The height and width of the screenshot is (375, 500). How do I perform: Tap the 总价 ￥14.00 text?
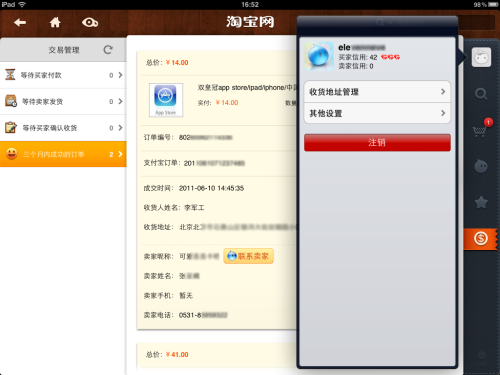click(167, 63)
